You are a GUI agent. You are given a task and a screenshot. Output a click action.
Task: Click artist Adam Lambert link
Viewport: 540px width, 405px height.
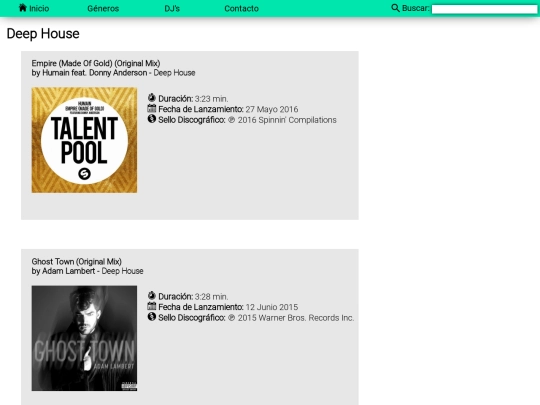[68, 271]
